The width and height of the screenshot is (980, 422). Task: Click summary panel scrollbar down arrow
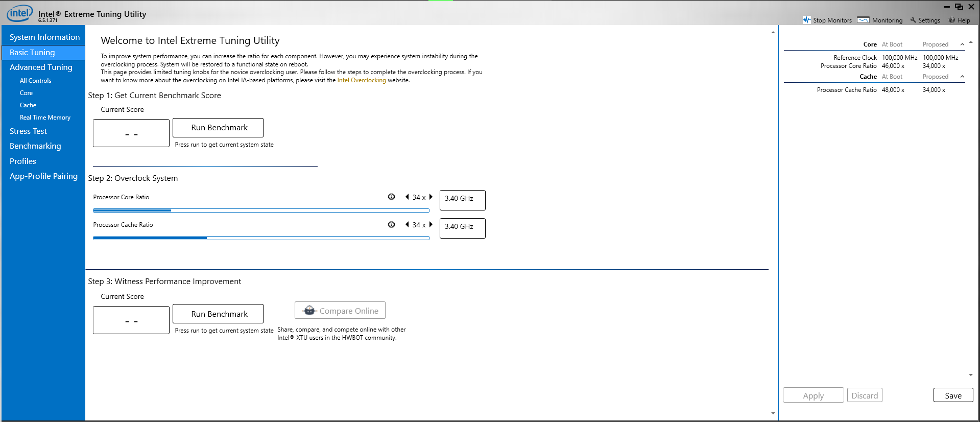click(x=971, y=375)
